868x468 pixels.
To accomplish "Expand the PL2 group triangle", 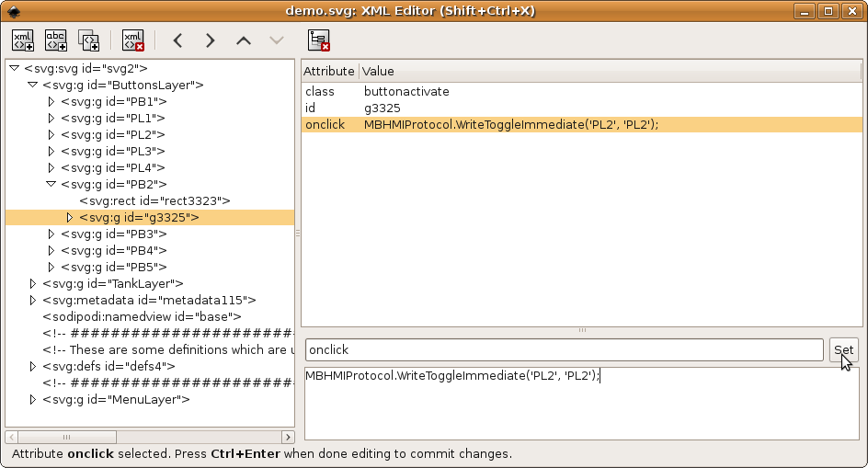I will (51, 134).
